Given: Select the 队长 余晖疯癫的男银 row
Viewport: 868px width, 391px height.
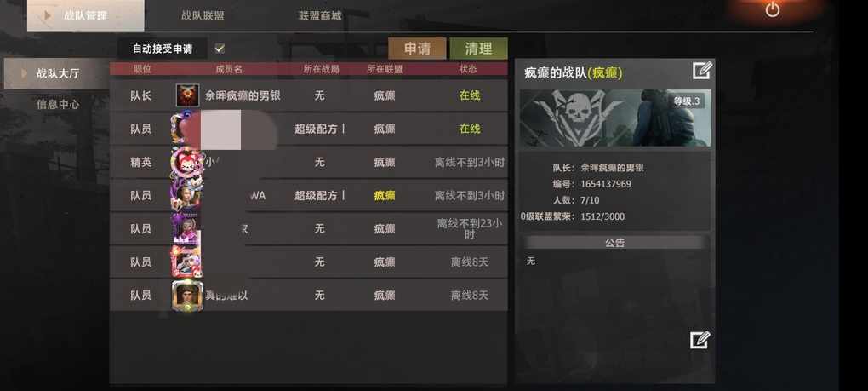Looking at the screenshot, I should (x=308, y=95).
